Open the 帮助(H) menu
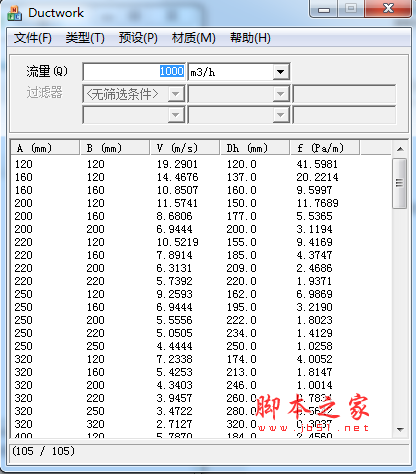416x474 pixels. 250,38
